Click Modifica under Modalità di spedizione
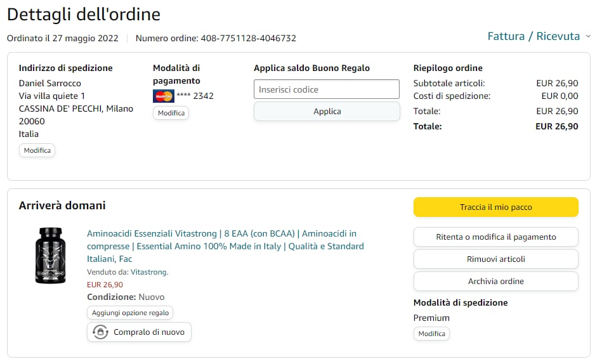Screen dimensions: 602x364 click(x=431, y=334)
